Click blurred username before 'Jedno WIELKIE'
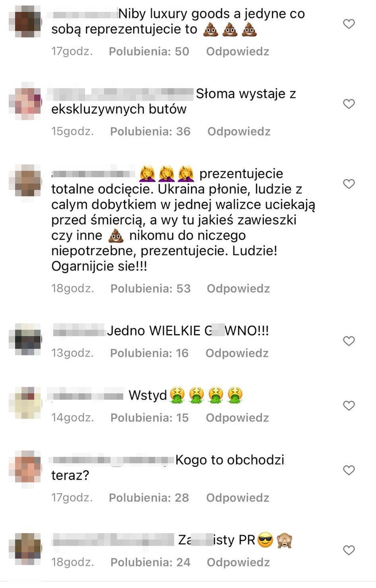The image size is (376, 588). click(x=79, y=330)
